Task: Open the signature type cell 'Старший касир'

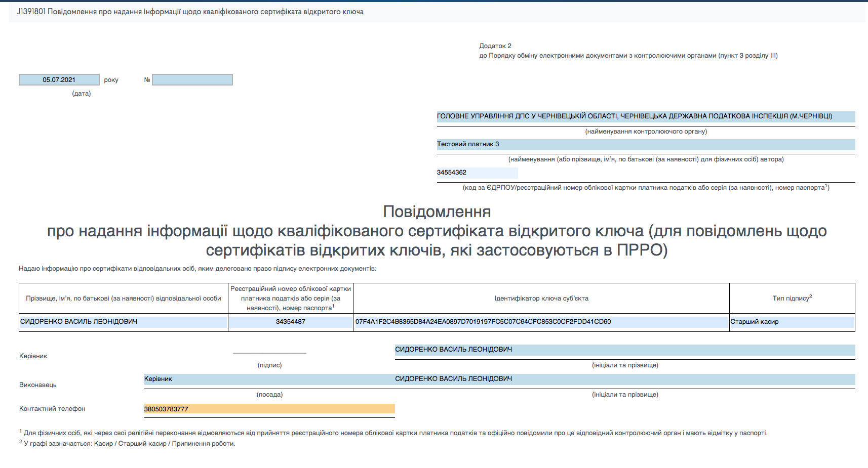Action: click(x=791, y=322)
